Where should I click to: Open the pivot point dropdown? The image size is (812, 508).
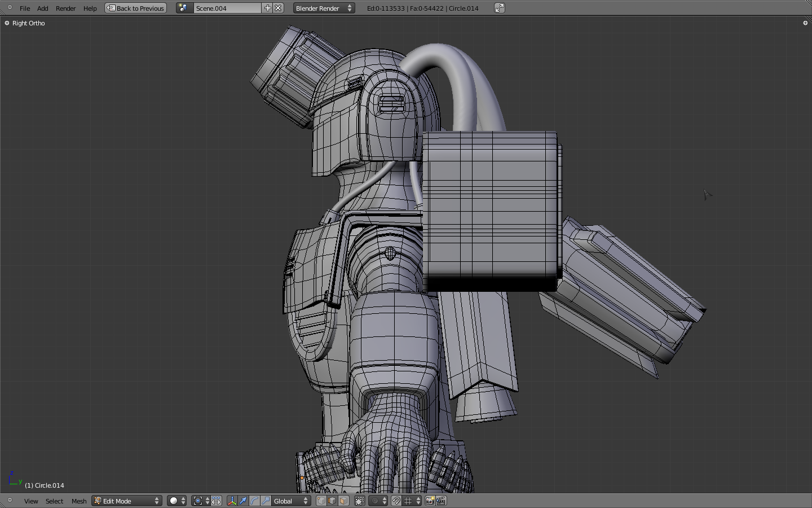(201, 501)
